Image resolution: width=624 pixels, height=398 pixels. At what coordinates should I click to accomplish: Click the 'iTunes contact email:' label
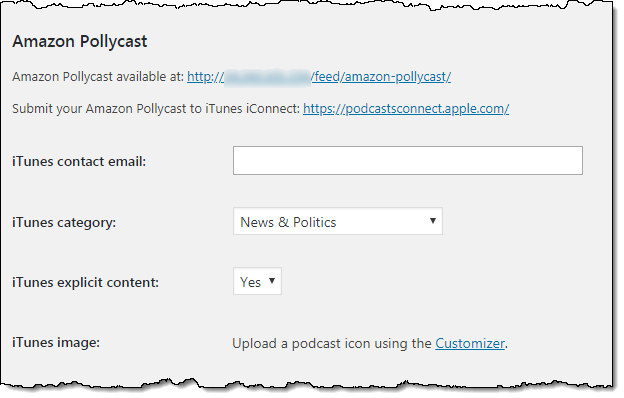(x=79, y=161)
